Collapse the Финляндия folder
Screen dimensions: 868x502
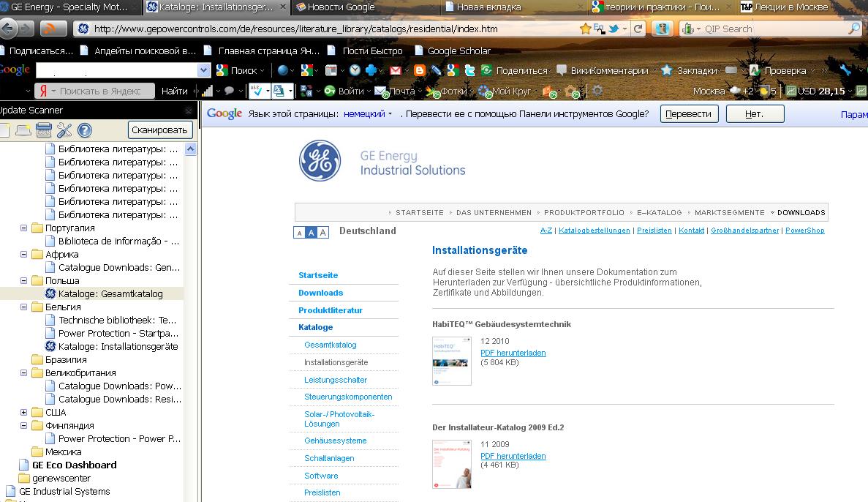pyautogui.click(x=24, y=426)
